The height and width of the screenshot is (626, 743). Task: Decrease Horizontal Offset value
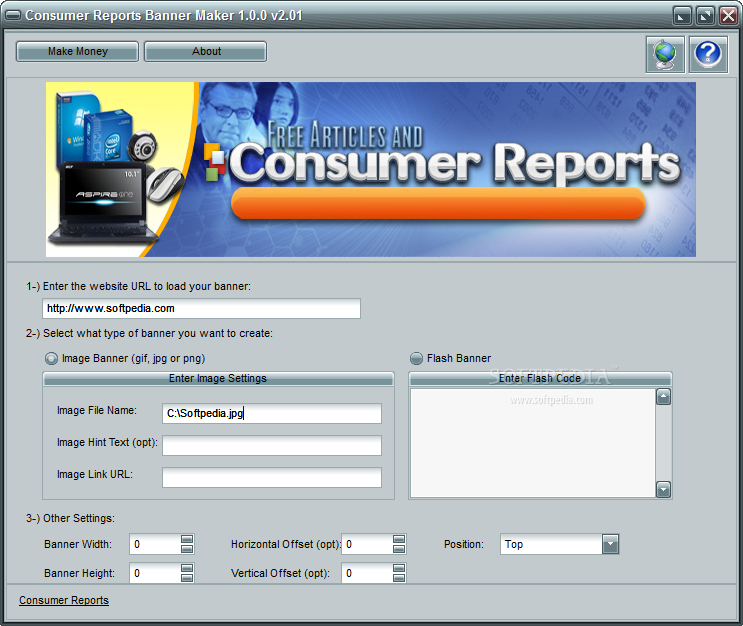[399, 549]
